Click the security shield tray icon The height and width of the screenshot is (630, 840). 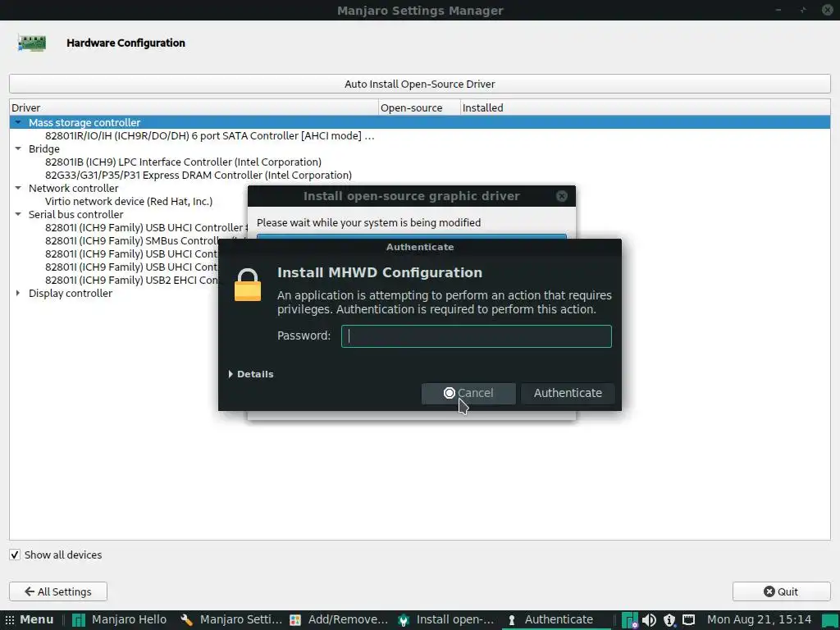pos(669,620)
